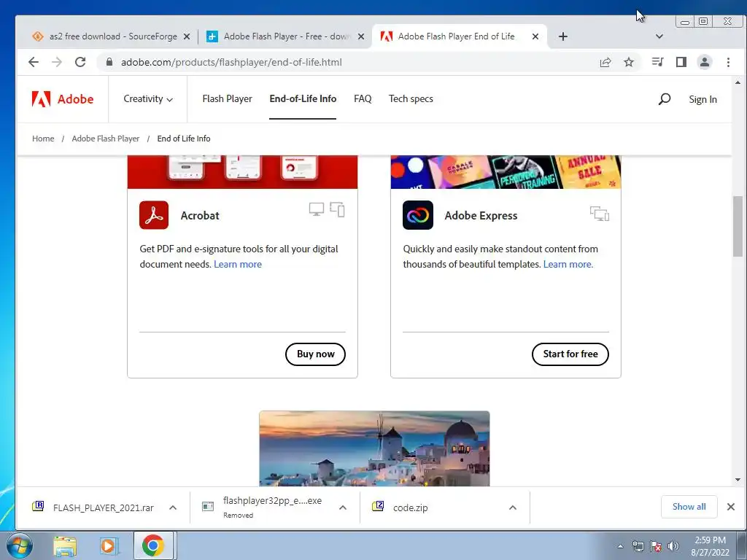Expand FLASH_PLAYER_2021.rar download options

click(173, 507)
